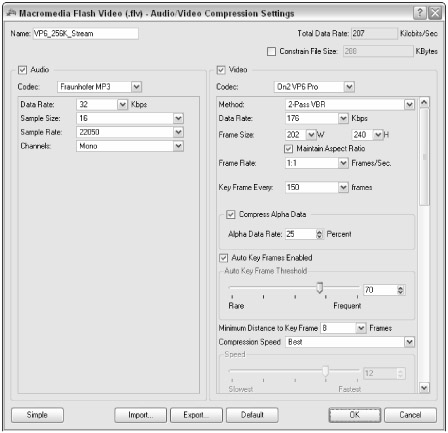Click the Speed value 12 field

tap(380, 373)
